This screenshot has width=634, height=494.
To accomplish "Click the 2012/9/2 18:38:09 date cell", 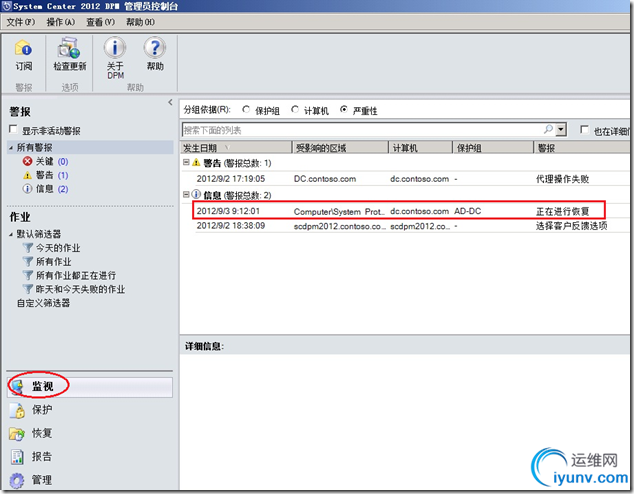I will (231, 226).
